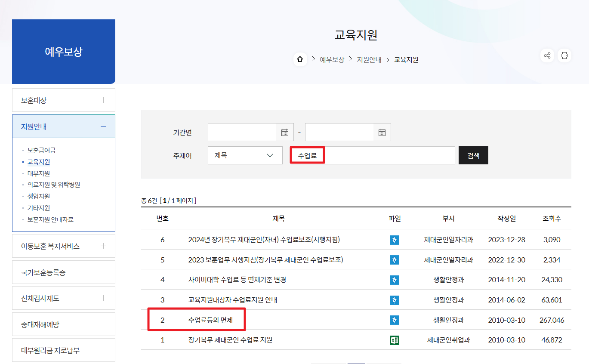589x364 pixels.
Task: Click the print icon at top right
Action: [x=564, y=55]
